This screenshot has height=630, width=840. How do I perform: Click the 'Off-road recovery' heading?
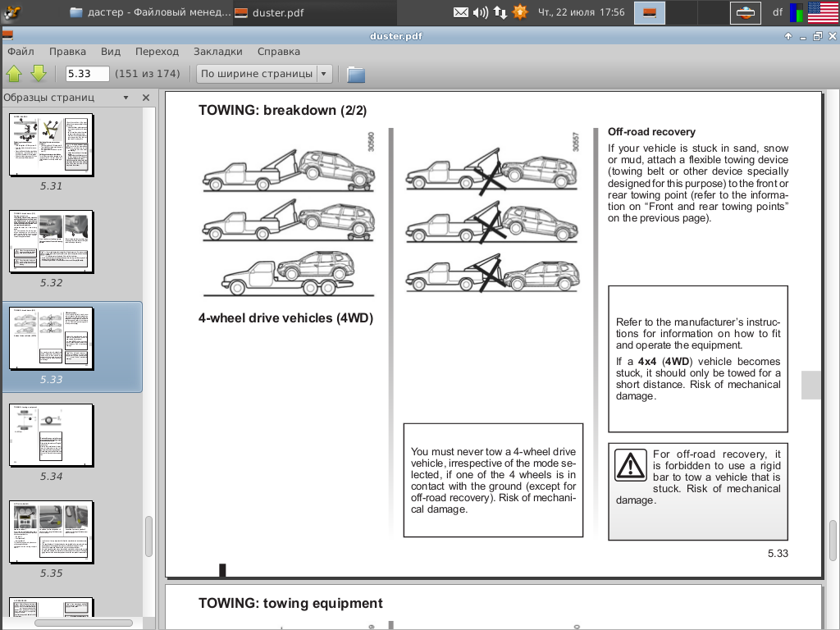[x=651, y=132]
